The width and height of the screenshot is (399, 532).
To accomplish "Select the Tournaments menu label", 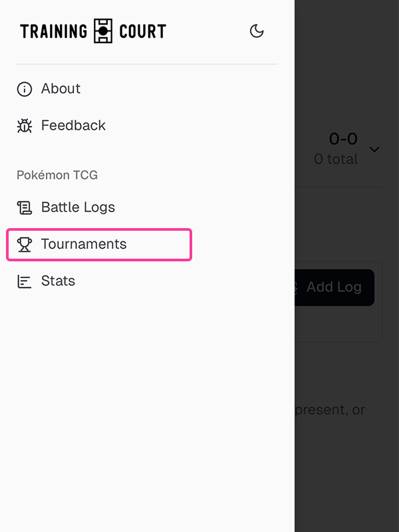I will pyautogui.click(x=84, y=245).
